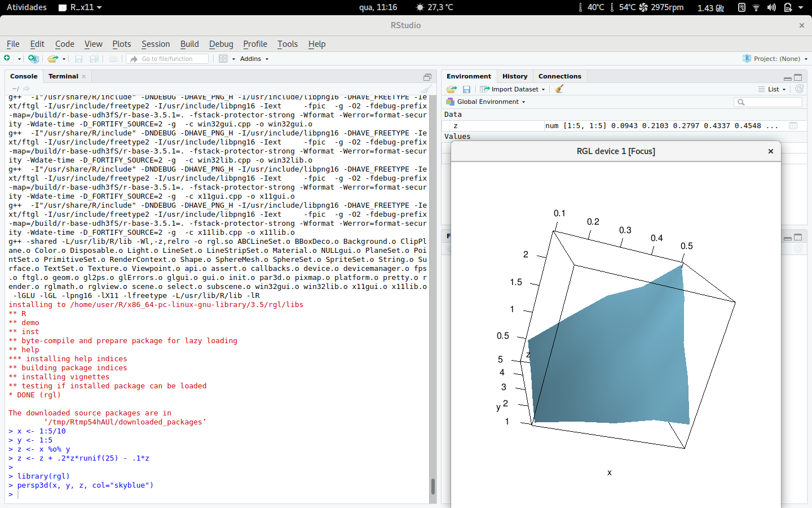The height and width of the screenshot is (508, 812).
Task: Clear the console with its broom icon
Action: pyautogui.click(x=426, y=89)
